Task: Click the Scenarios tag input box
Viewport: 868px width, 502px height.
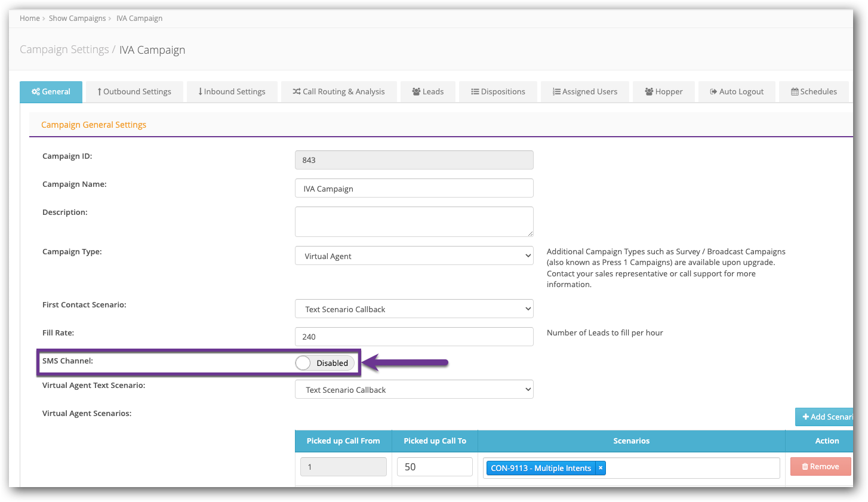Action: [x=632, y=468]
